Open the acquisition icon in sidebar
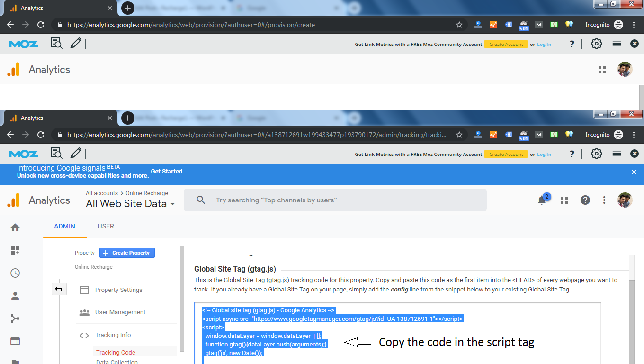The image size is (644, 364). (x=15, y=318)
